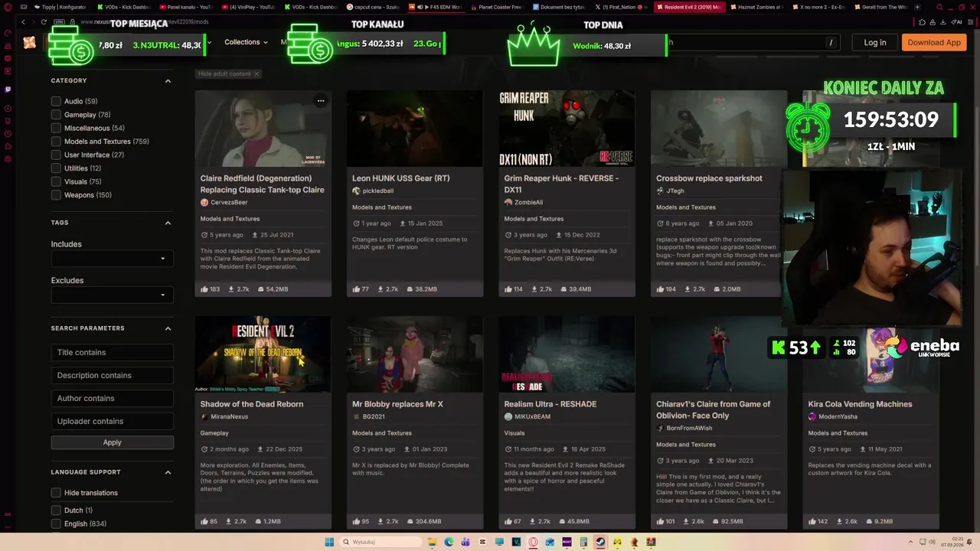The image size is (980, 551).
Task: Click the Uploader contains field
Action: pyautogui.click(x=113, y=421)
